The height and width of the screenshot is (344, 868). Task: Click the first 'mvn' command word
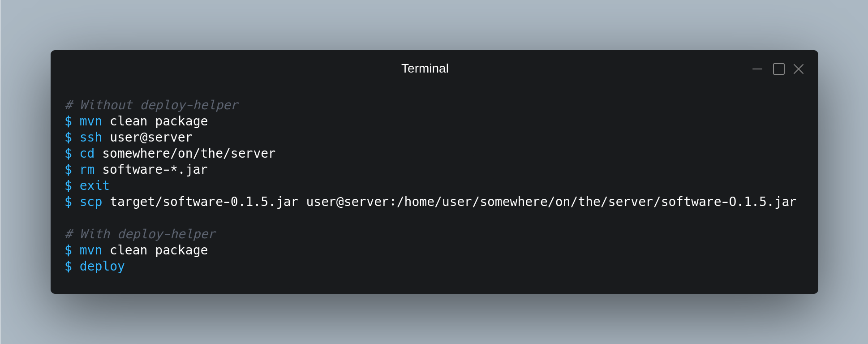click(x=91, y=121)
